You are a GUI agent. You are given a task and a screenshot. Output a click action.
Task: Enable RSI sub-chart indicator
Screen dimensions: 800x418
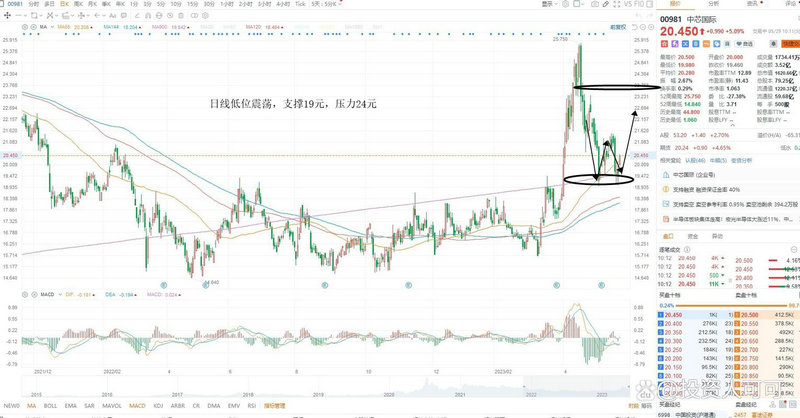point(252,406)
